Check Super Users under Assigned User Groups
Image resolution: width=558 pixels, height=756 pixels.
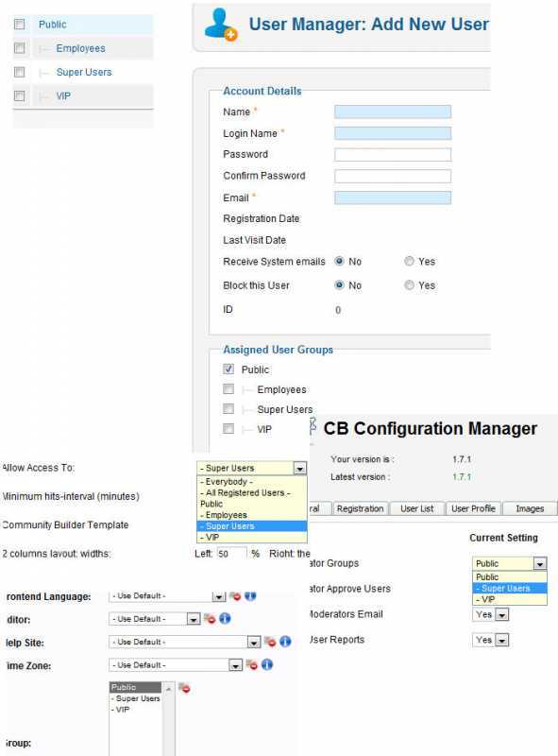click(x=228, y=409)
